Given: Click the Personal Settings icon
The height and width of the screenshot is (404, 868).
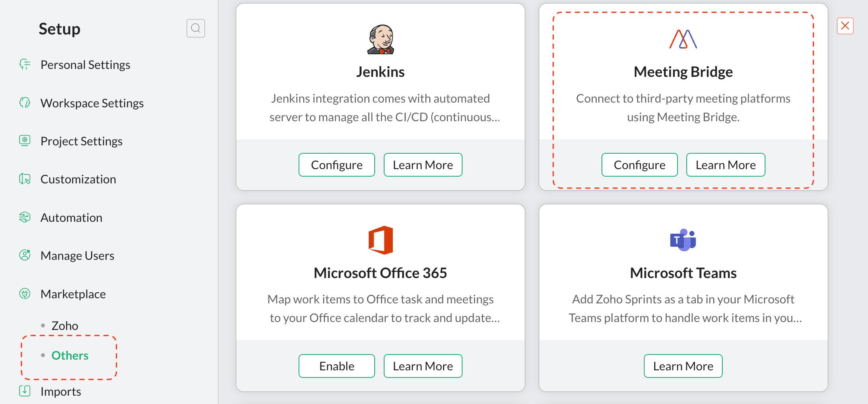Looking at the screenshot, I should (25, 65).
